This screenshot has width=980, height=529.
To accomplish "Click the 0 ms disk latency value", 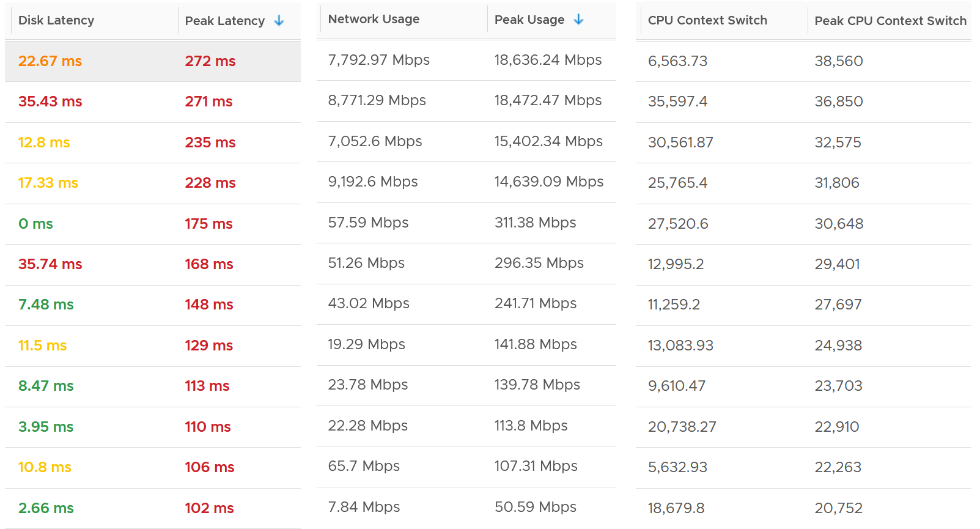I will pyautogui.click(x=35, y=224).
